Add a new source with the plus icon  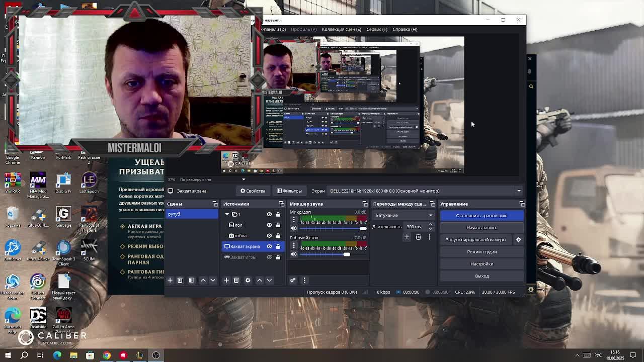[226, 280]
